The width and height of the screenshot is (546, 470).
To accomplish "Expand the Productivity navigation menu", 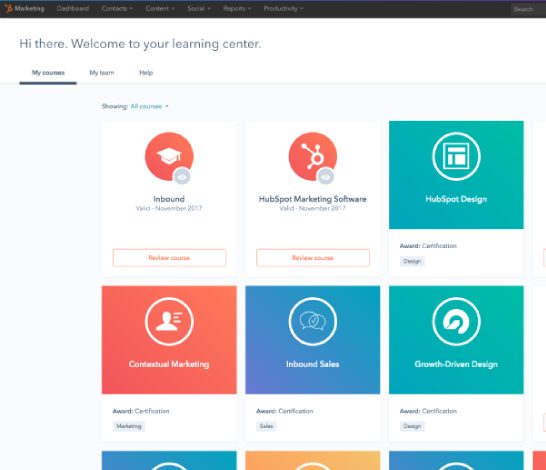I will 283,8.
